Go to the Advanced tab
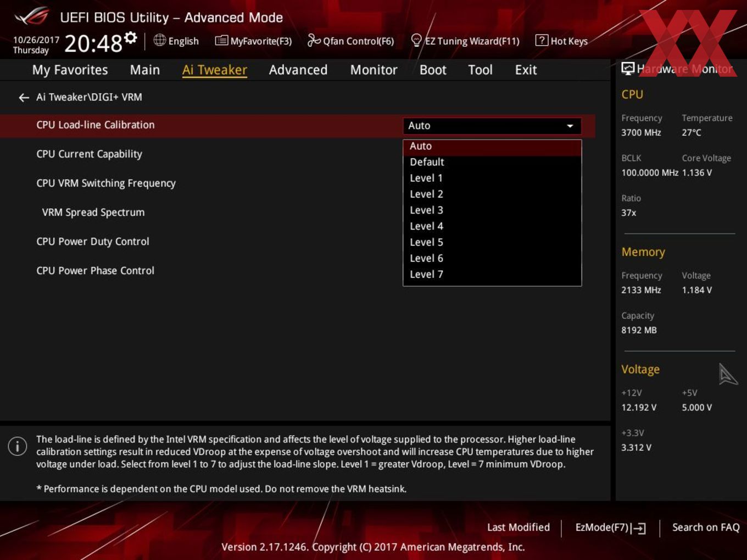The height and width of the screenshot is (560, 747). point(298,70)
